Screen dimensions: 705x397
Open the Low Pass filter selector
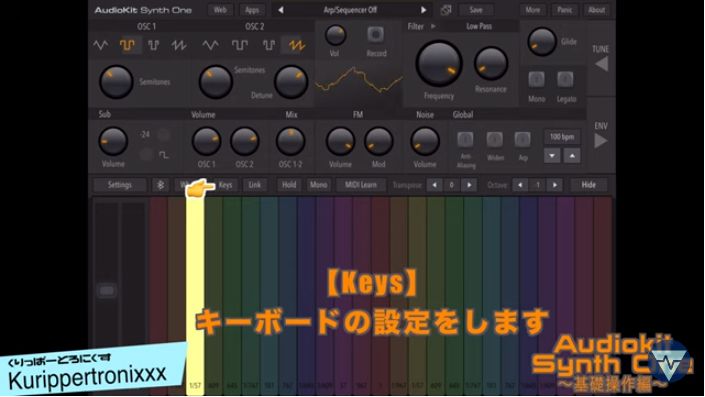pyautogui.click(x=479, y=26)
